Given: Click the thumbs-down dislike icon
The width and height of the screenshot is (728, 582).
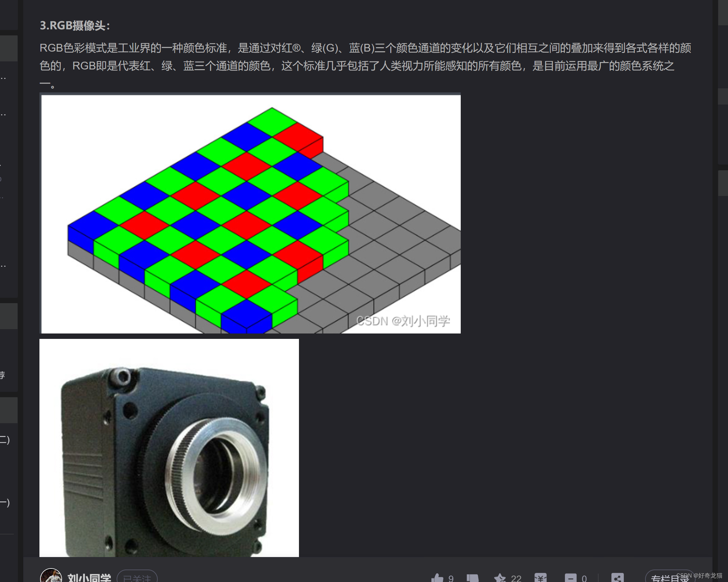Looking at the screenshot, I should (473, 578).
